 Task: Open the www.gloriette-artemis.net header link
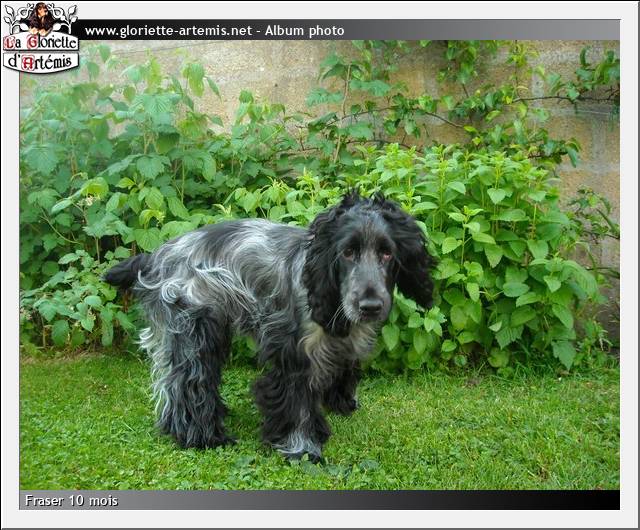(168, 31)
